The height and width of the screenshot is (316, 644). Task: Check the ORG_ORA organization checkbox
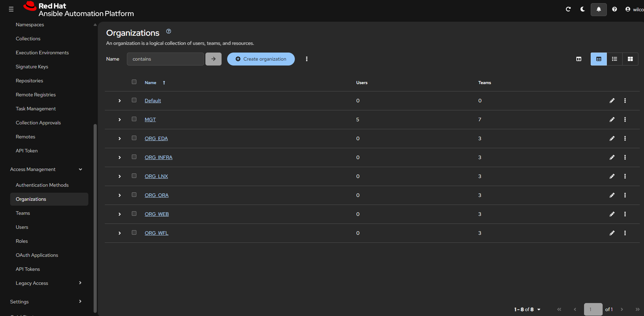[x=134, y=195]
